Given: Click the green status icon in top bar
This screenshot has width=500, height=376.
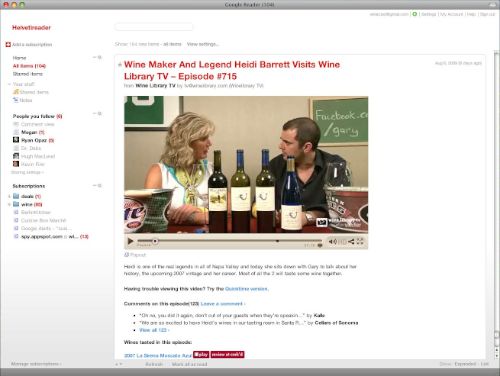Looking at the screenshot, I should click(415, 14).
